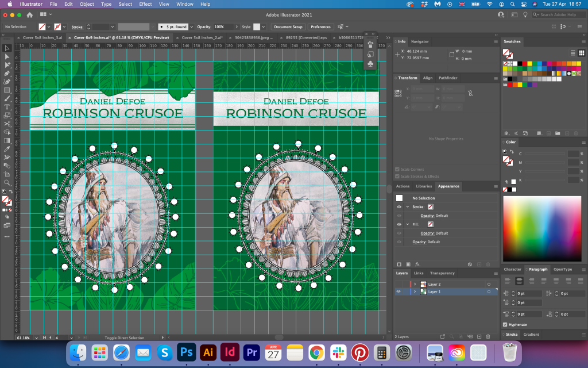The width and height of the screenshot is (588, 368).
Task: Open the Opacity dropdown in control bar
Action: 235,27
